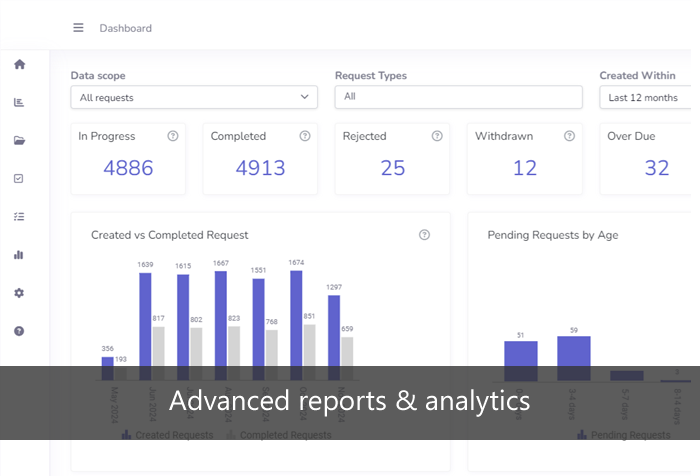Viewport: 700px width, 476px height.
Task: Expand the Data scope dropdown
Action: point(194,97)
